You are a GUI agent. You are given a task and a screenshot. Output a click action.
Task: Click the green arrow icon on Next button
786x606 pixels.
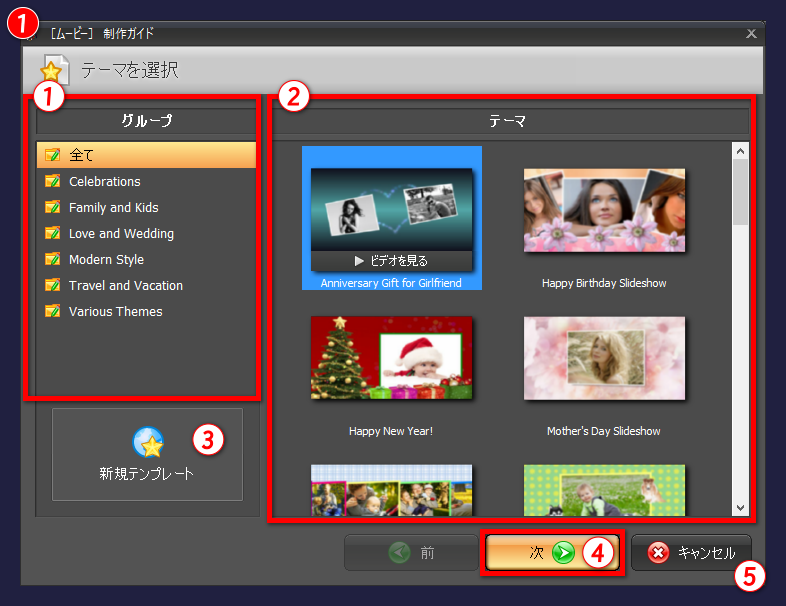click(x=563, y=553)
